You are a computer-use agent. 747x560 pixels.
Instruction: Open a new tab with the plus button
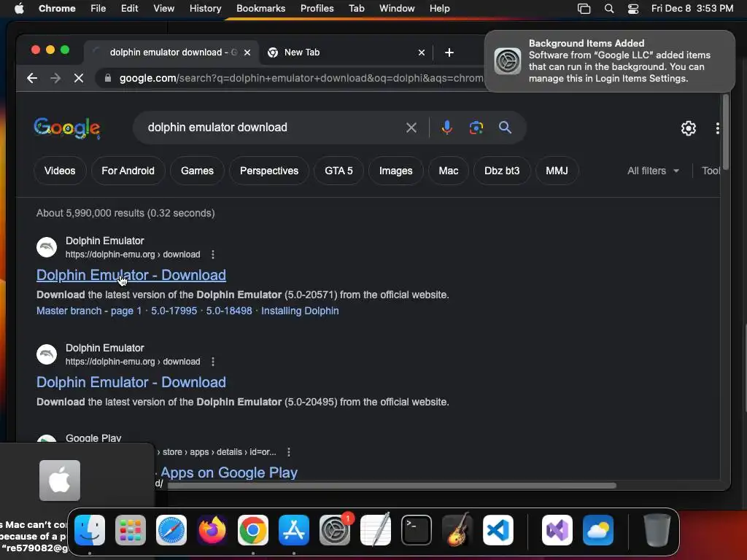pos(449,52)
